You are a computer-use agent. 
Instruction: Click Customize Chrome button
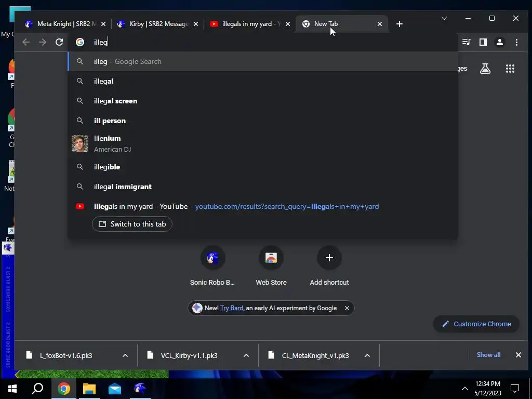[x=476, y=324]
